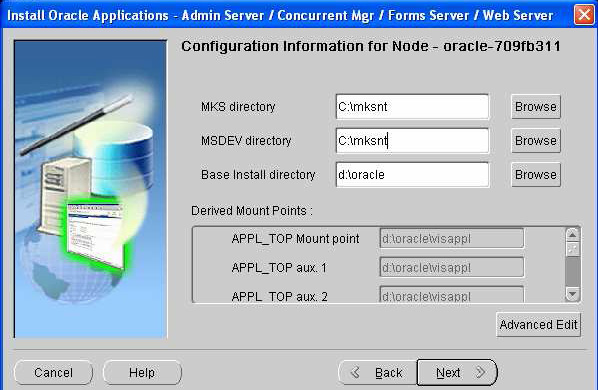598x390 pixels.
Task: Click the APPL_TOP aux. 1 field
Action: 452,268
